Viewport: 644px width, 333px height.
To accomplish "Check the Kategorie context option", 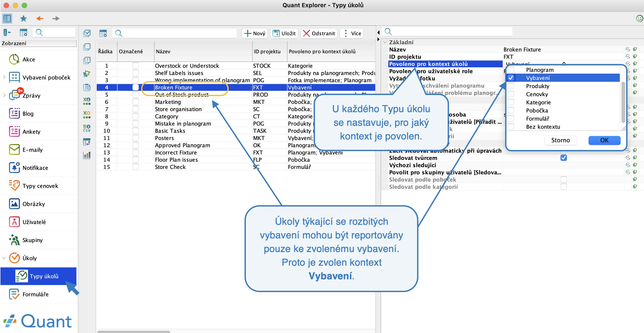I will 511,102.
